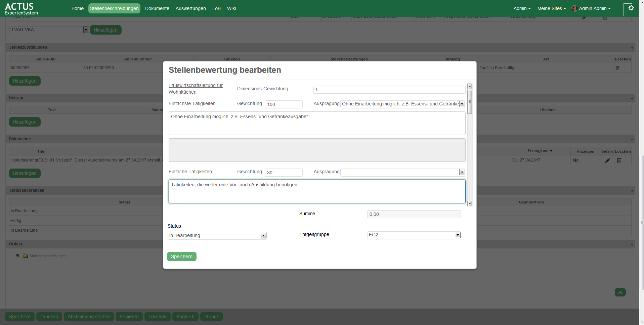Show the document with the eye icon
The width and height of the screenshot is (644, 325).
(x=575, y=160)
